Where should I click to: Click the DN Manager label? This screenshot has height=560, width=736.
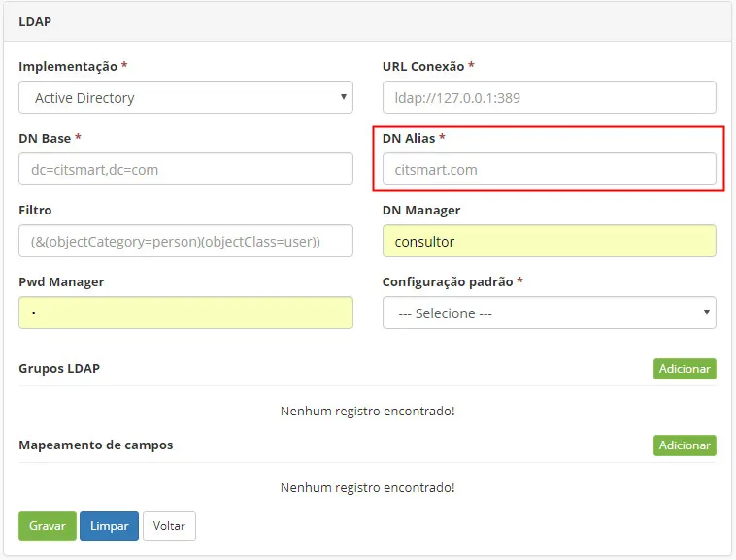[421, 210]
